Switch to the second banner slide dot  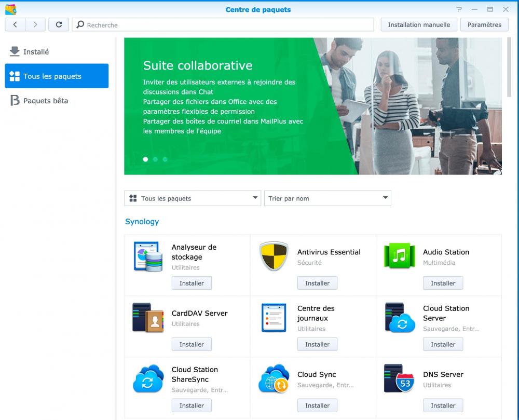coord(155,159)
